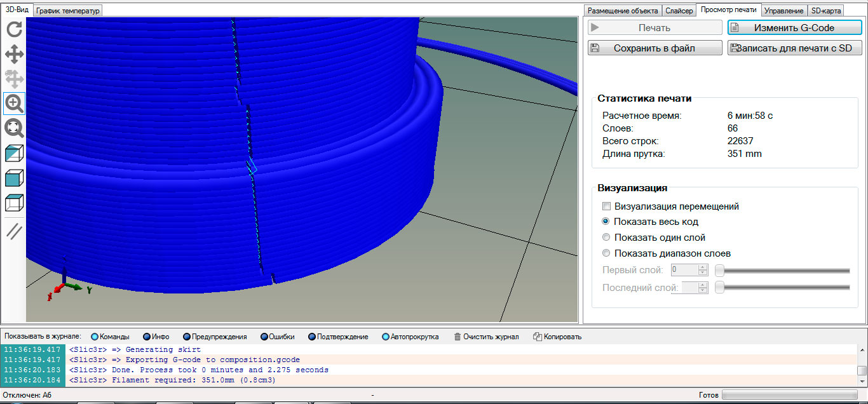This screenshot has height=404, width=868.
Task: Toggle parallel projection diagonal lines icon
Action: click(14, 231)
